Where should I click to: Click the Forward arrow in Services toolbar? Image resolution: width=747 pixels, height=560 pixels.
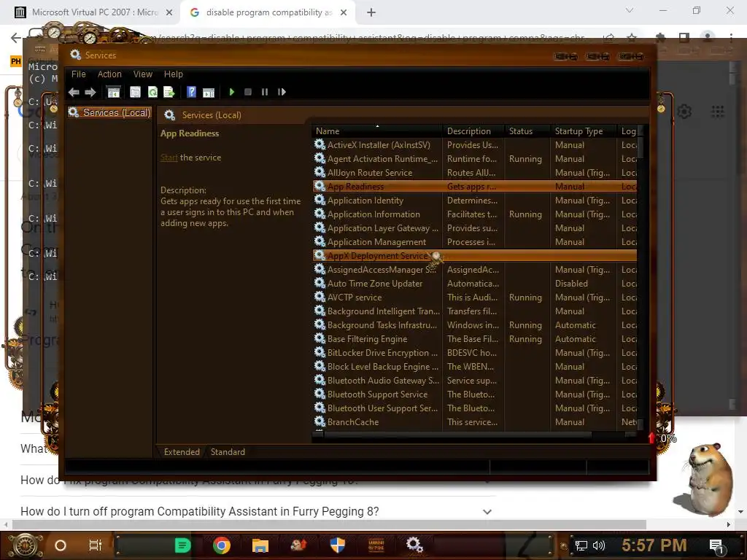90,92
